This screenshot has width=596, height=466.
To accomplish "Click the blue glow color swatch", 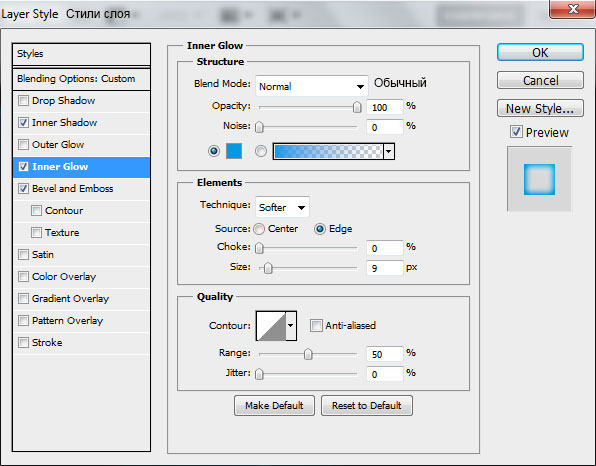I will 234,151.
